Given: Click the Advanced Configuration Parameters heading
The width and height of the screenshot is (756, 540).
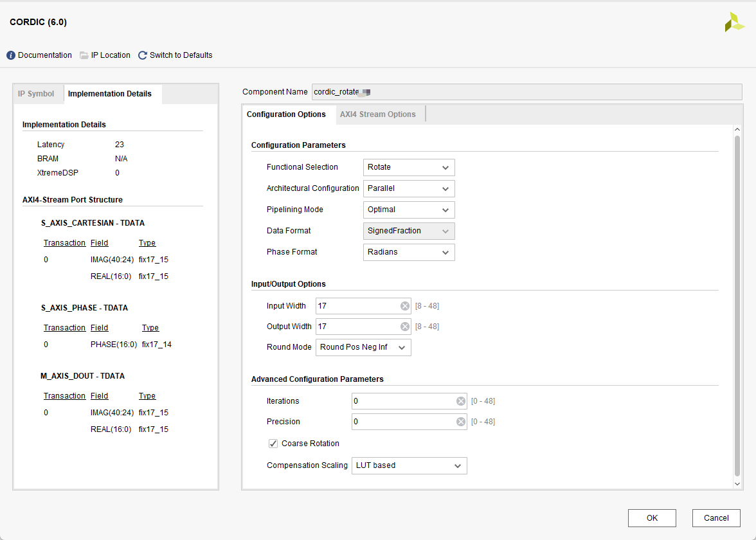Looking at the screenshot, I should tap(318, 379).
